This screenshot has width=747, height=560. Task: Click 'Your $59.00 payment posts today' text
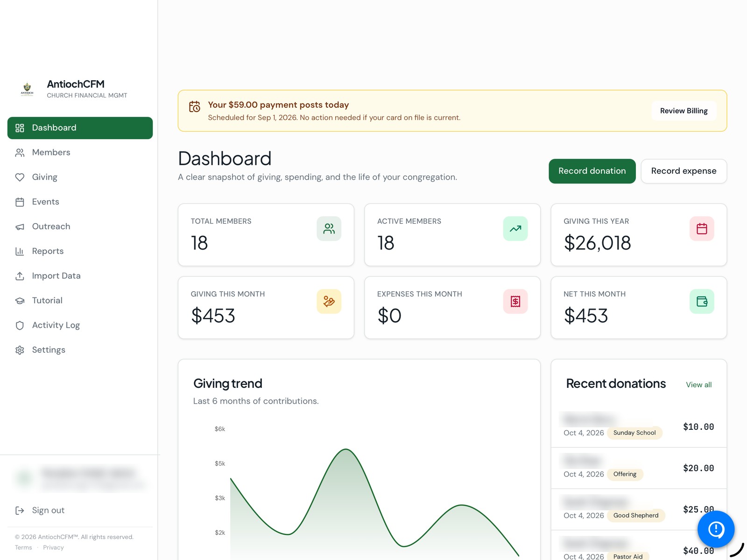(x=278, y=105)
